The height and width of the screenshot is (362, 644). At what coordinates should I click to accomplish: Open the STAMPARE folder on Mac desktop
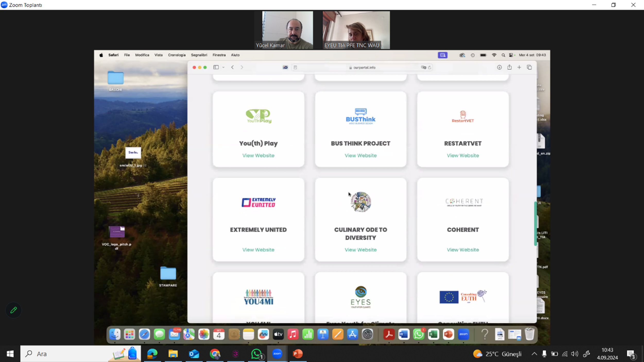[168, 277]
